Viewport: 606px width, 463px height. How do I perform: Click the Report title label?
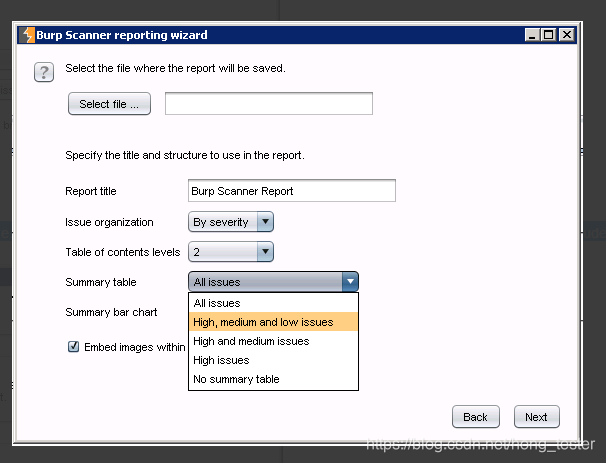pos(91,191)
